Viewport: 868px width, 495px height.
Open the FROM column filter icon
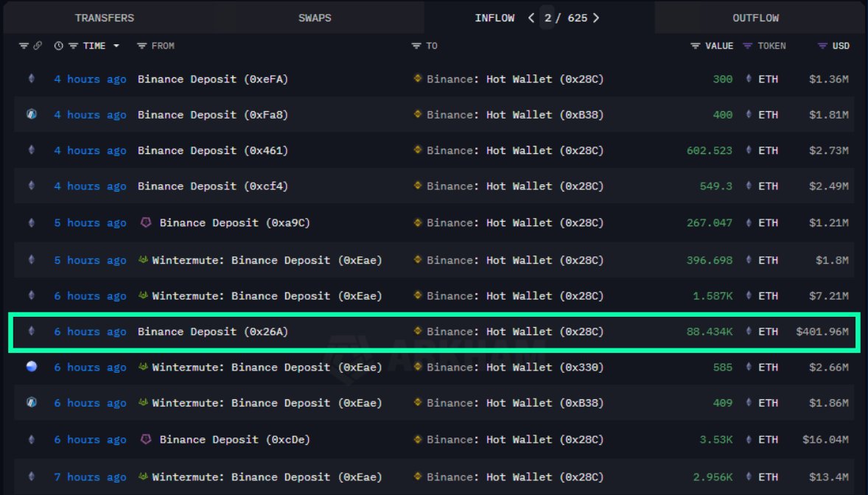click(x=141, y=46)
